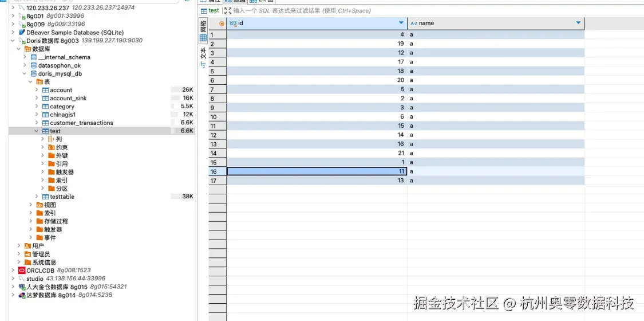Viewport: 644px width, 321px height.
Task: Open the name column filter dropdown arrow
Action: click(578, 23)
